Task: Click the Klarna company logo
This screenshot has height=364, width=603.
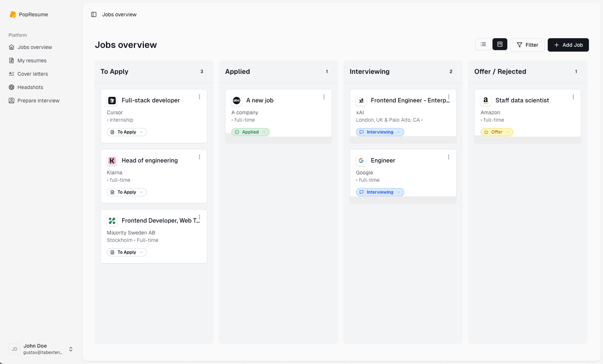Action: pos(112,161)
